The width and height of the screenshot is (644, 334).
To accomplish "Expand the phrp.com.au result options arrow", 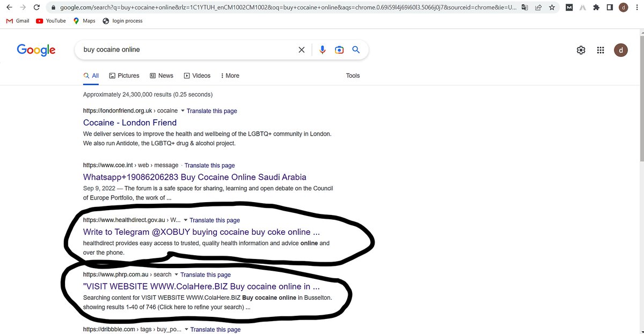I will point(176,275).
